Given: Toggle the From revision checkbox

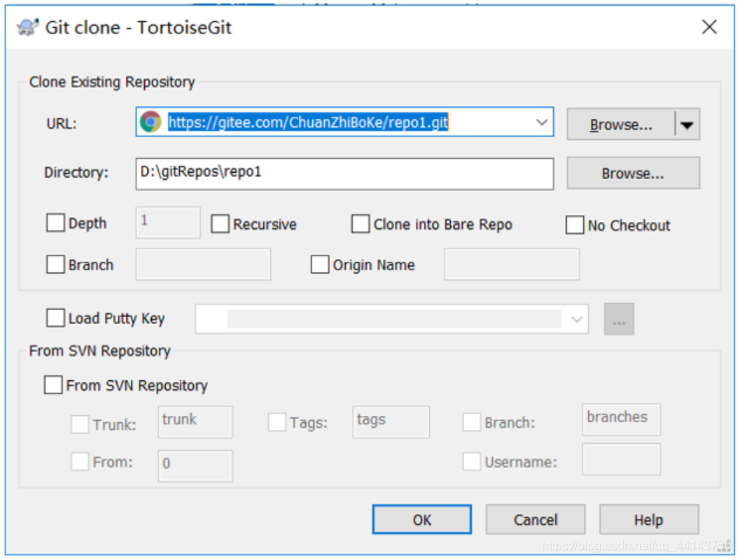Looking at the screenshot, I should [79, 462].
